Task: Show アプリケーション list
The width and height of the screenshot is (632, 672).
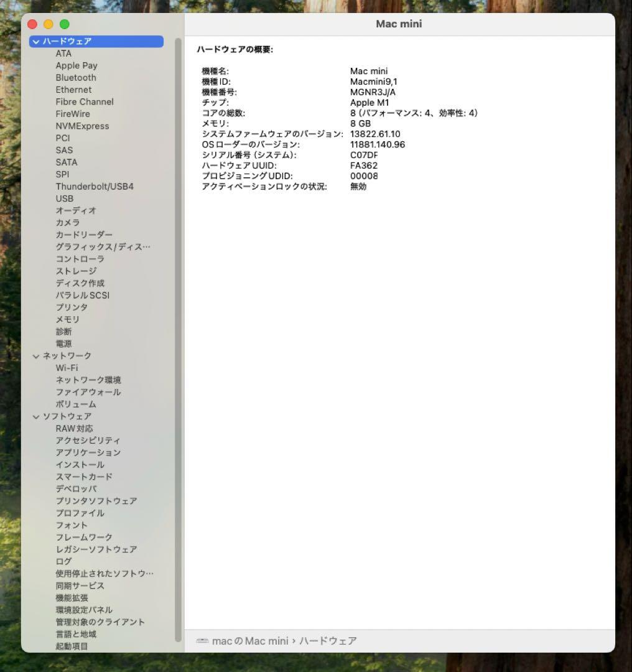Action: click(88, 452)
